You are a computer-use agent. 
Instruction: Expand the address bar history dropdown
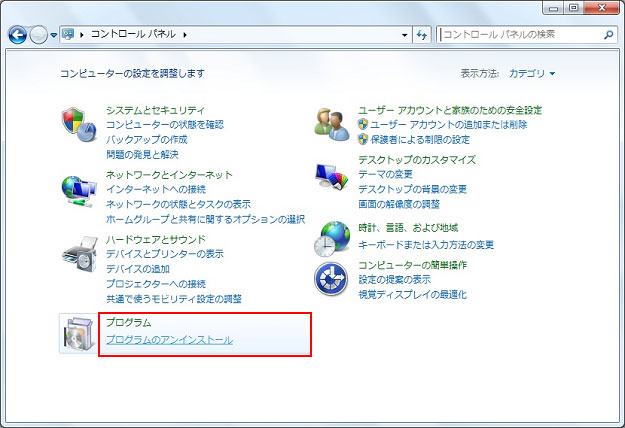click(405, 35)
